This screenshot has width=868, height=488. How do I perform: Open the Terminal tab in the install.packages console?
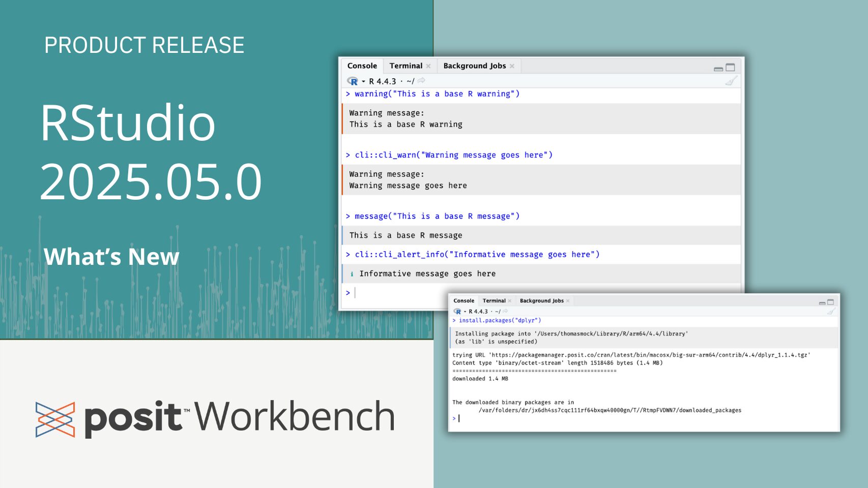point(494,301)
